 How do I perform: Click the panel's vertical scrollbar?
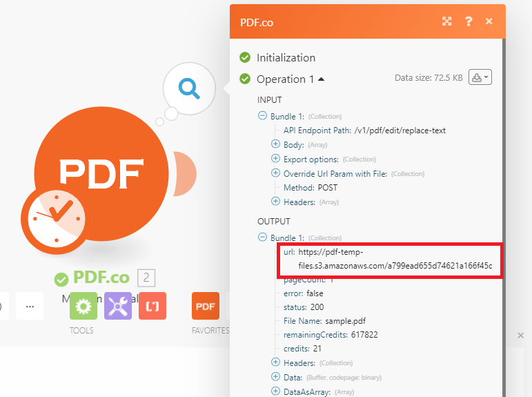[x=504, y=217]
